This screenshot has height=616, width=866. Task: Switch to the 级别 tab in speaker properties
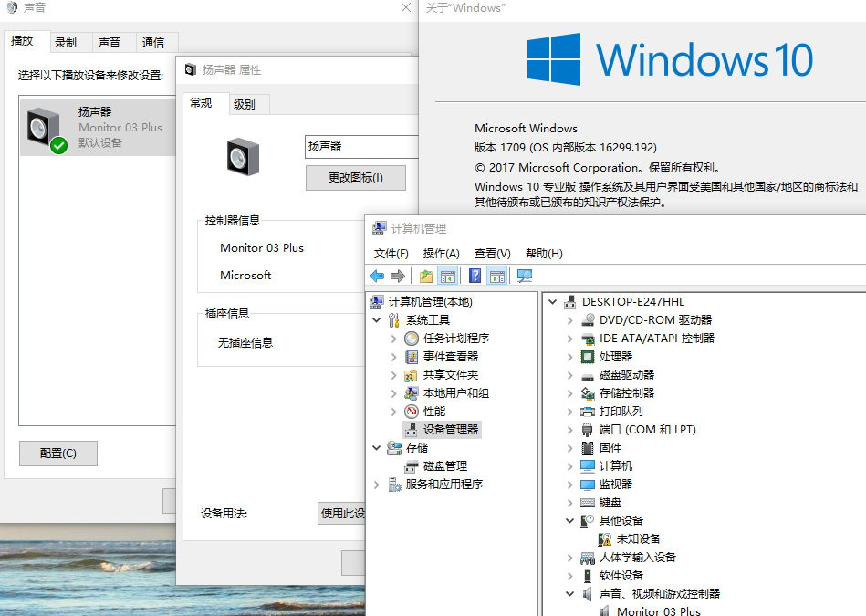click(245, 104)
